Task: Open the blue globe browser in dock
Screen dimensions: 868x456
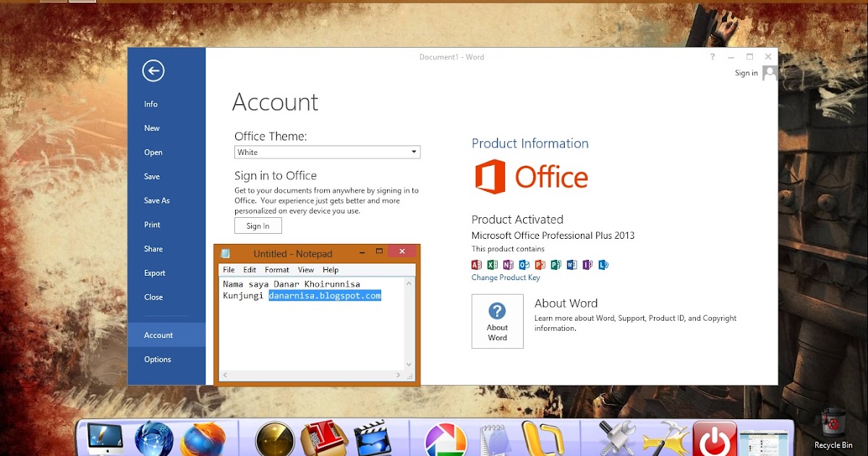Action: coord(154,439)
